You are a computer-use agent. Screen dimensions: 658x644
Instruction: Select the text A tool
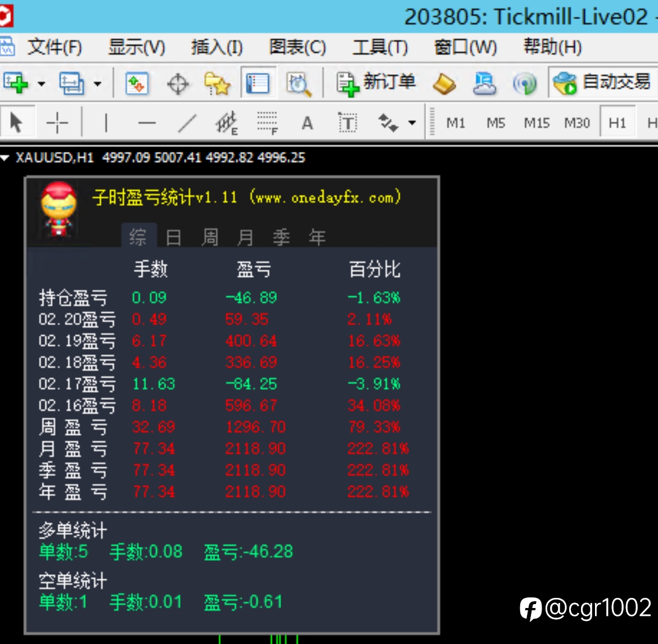pos(307,123)
